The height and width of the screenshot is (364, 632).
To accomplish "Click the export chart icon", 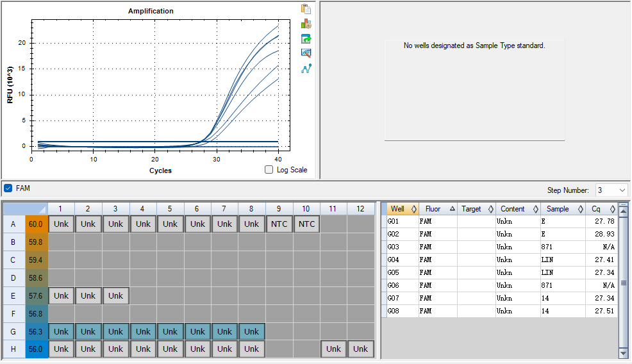I will tap(306, 38).
